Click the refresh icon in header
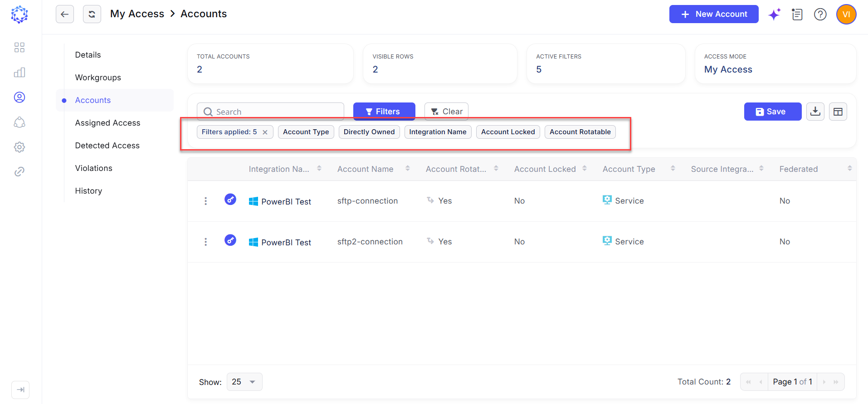 coord(92,14)
